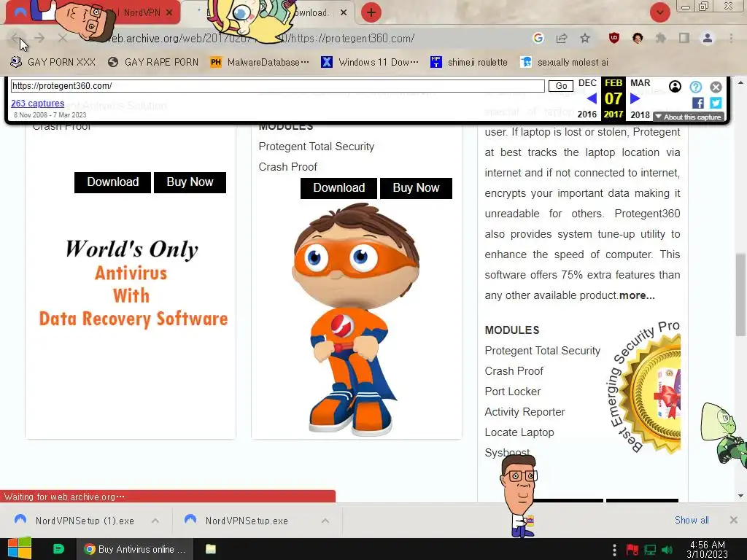Go forward in browser history
The width and height of the screenshot is (747, 560).
(x=39, y=38)
